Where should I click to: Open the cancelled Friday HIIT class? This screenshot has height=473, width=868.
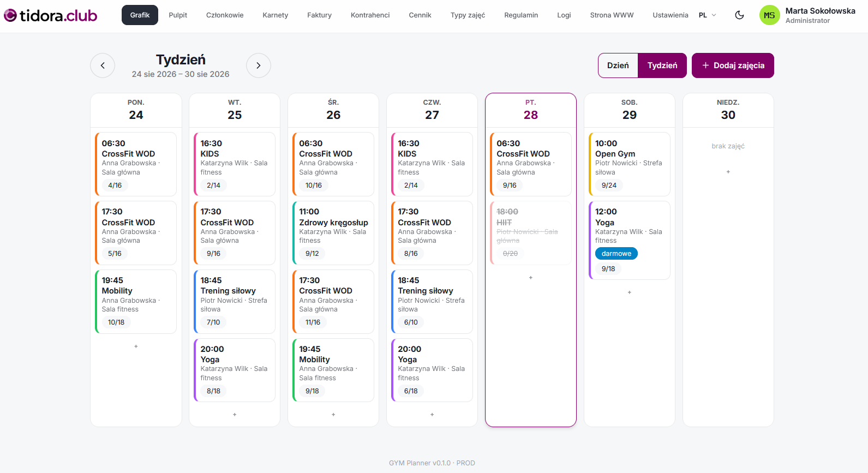point(530,233)
